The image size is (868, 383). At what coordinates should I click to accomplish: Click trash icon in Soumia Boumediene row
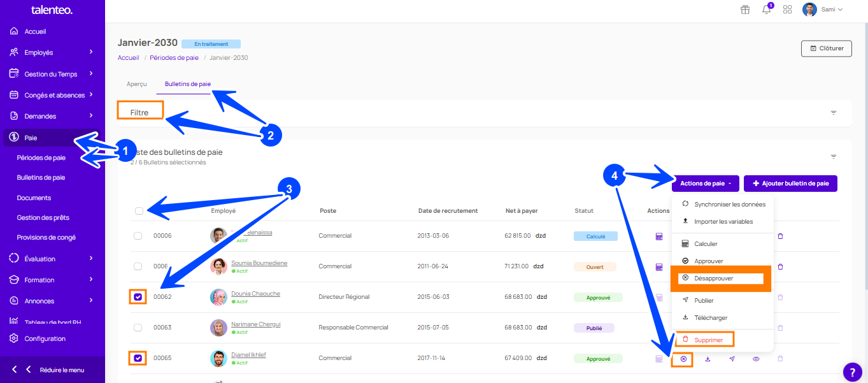pyautogui.click(x=780, y=267)
